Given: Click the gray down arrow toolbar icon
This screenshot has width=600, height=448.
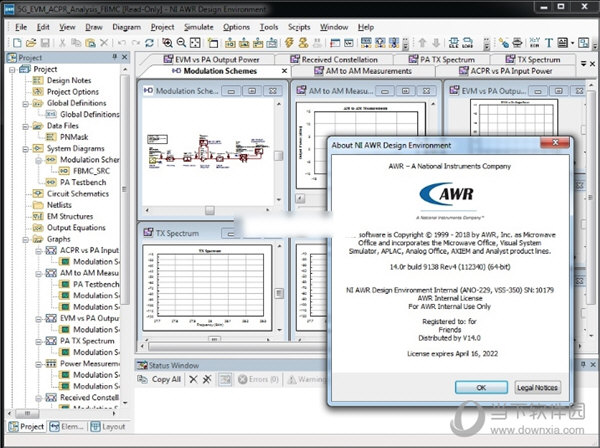Looking at the screenshot, I should [436, 42].
